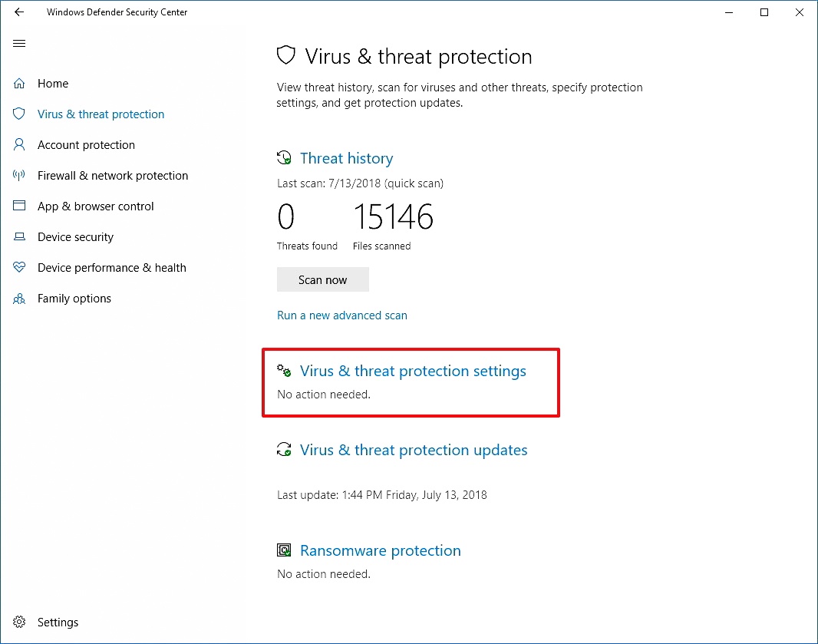Click the Scan now button
Screen dimensions: 818x644
click(x=323, y=279)
